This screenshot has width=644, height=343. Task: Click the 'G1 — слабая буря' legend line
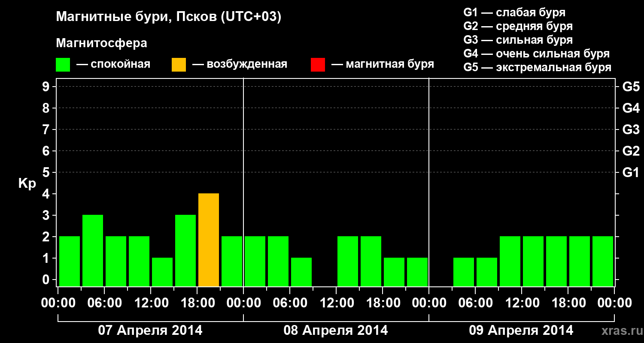point(514,12)
